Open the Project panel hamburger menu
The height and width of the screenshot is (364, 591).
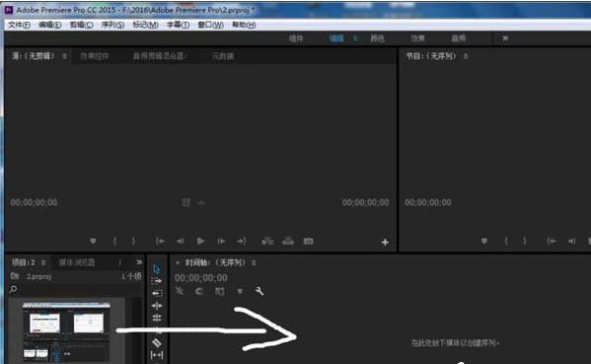[43, 262]
